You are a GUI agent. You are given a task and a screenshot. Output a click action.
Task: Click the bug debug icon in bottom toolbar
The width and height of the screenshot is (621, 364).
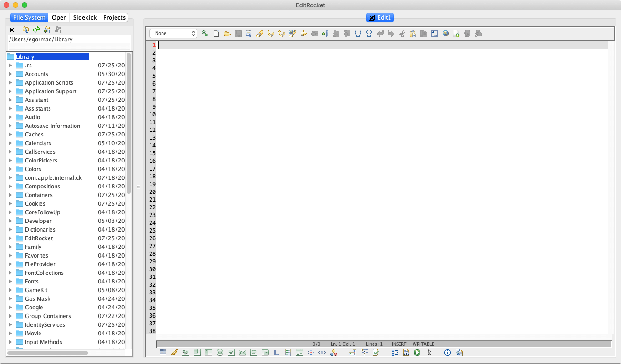pyautogui.click(x=429, y=353)
